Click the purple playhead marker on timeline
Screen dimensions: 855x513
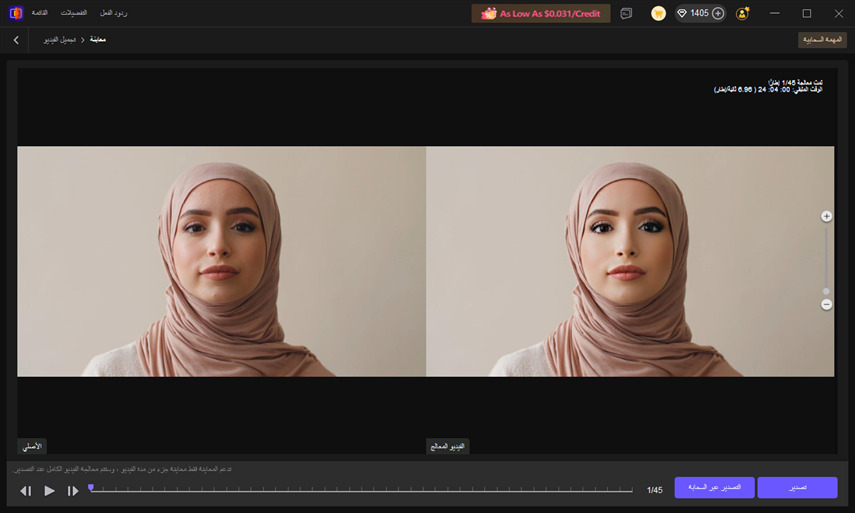91,487
